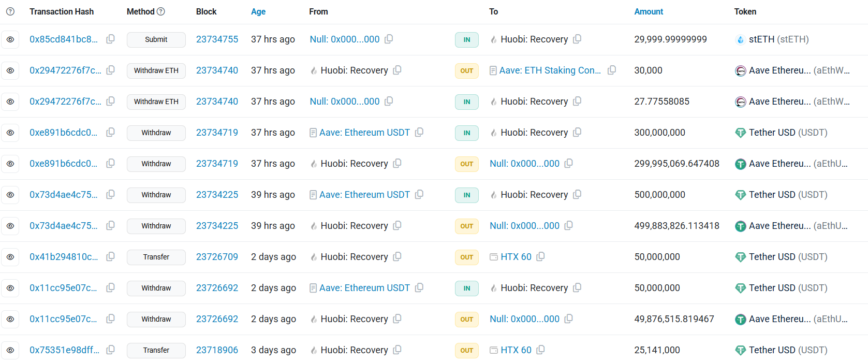Copy the HTX 60 address in the 25,141,000 row
The height and width of the screenshot is (361, 868).
pos(540,350)
